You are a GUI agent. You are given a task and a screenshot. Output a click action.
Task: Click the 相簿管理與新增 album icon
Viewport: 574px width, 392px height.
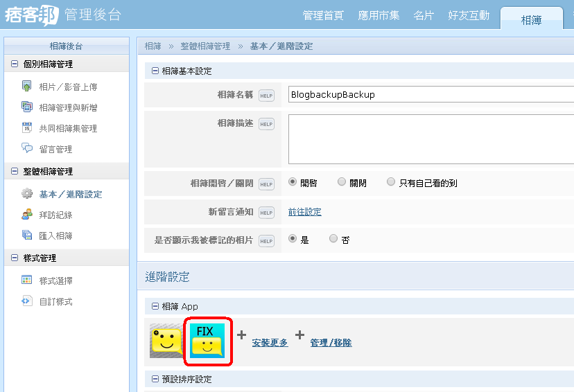coord(27,107)
